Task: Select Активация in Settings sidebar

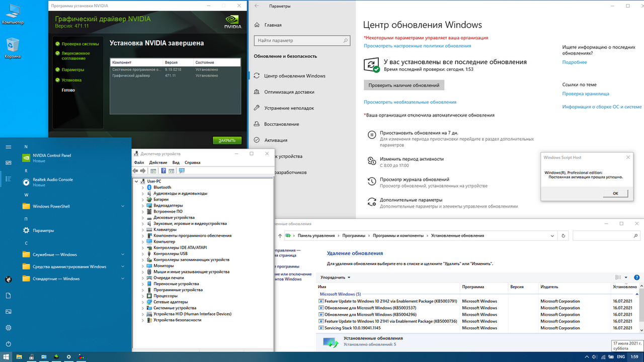Action: tap(276, 140)
